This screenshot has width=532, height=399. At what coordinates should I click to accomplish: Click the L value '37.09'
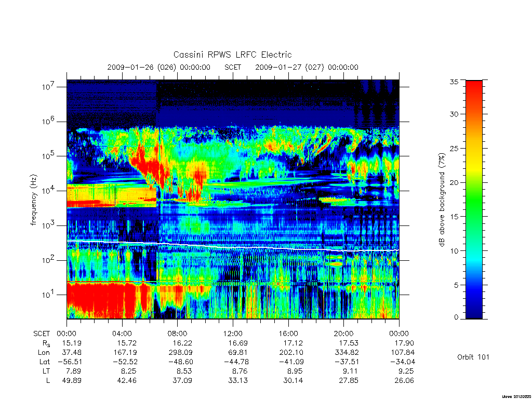coord(182,381)
